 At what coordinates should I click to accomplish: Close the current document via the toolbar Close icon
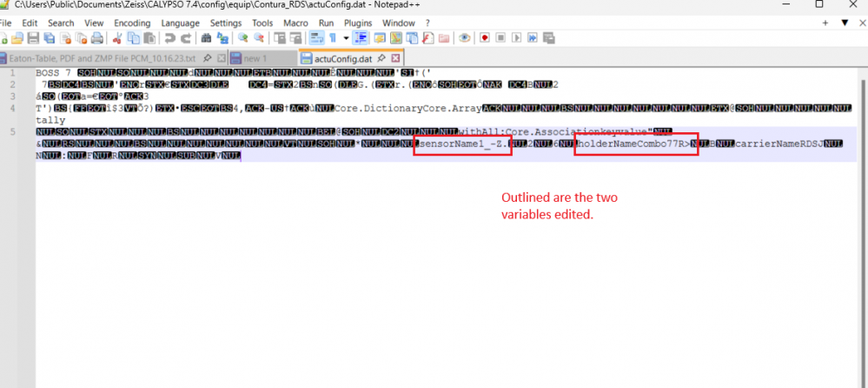(66, 38)
